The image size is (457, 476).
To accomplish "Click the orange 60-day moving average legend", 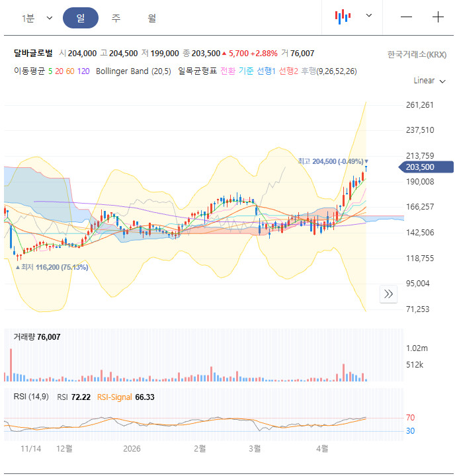I will pos(70,71).
